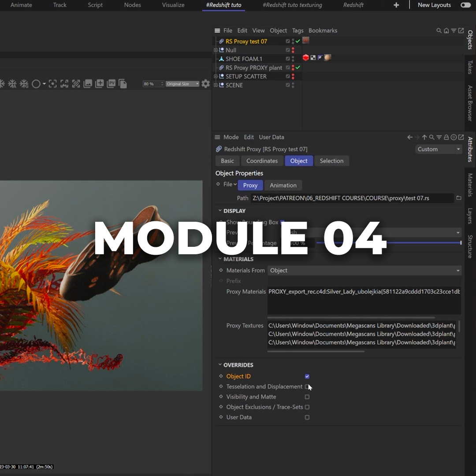Viewport: 476px width, 476px height.
Task: Enable Tesselation and Displacement override
Action: pyautogui.click(x=307, y=387)
